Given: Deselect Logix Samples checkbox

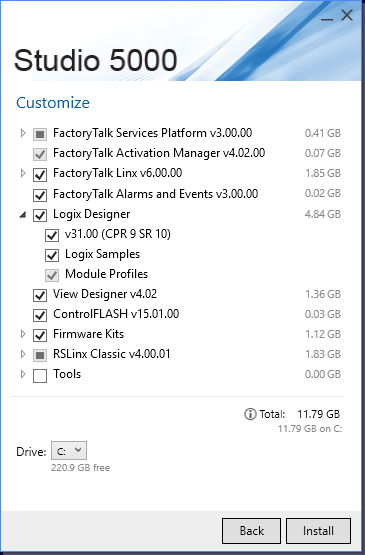Looking at the screenshot, I should point(52,255).
